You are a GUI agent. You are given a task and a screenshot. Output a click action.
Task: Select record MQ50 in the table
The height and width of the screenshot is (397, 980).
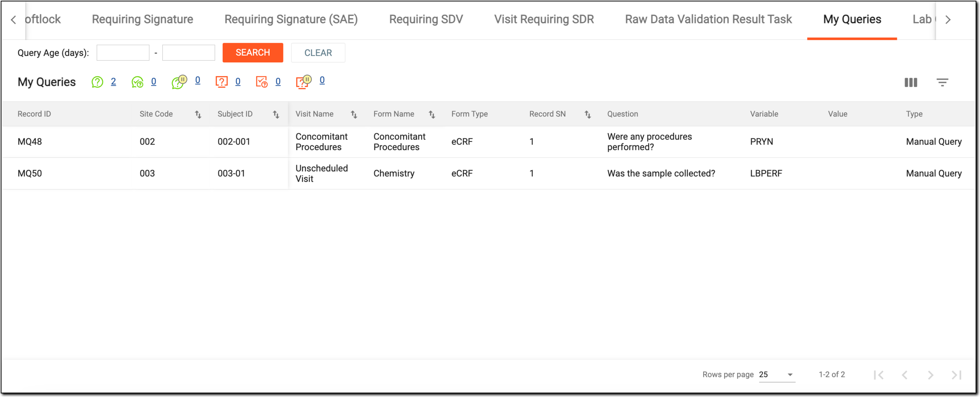pyautogui.click(x=30, y=174)
